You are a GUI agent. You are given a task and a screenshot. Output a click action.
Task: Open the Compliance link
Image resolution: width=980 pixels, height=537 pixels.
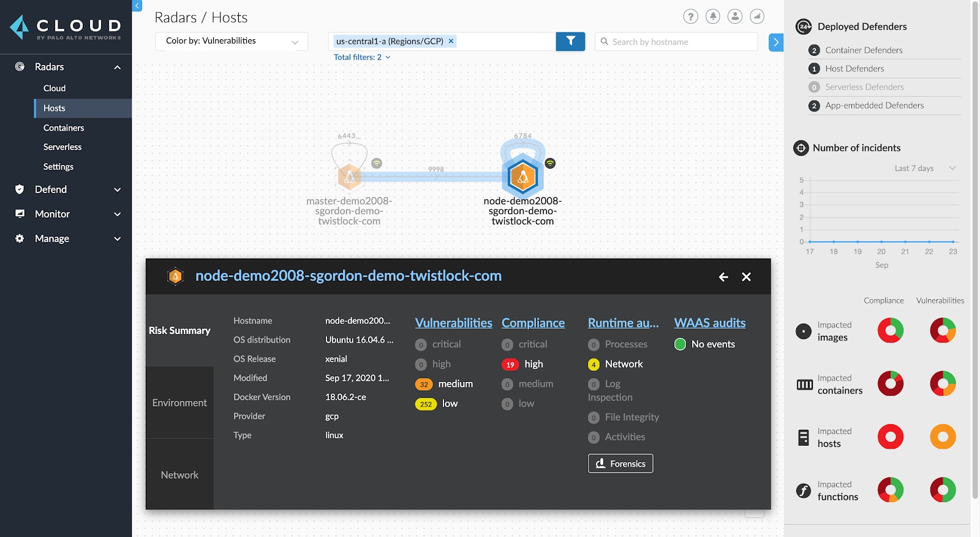click(533, 323)
